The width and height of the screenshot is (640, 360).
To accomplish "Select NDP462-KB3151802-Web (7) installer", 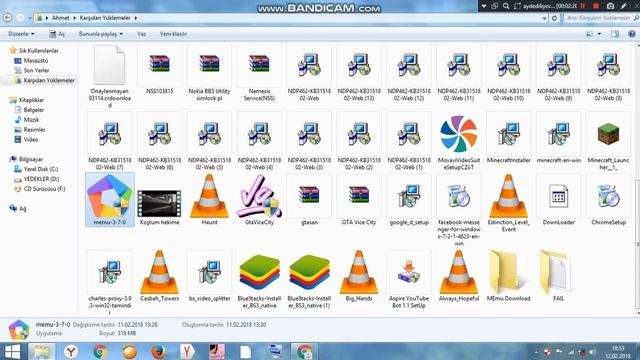I will click(x=109, y=142).
